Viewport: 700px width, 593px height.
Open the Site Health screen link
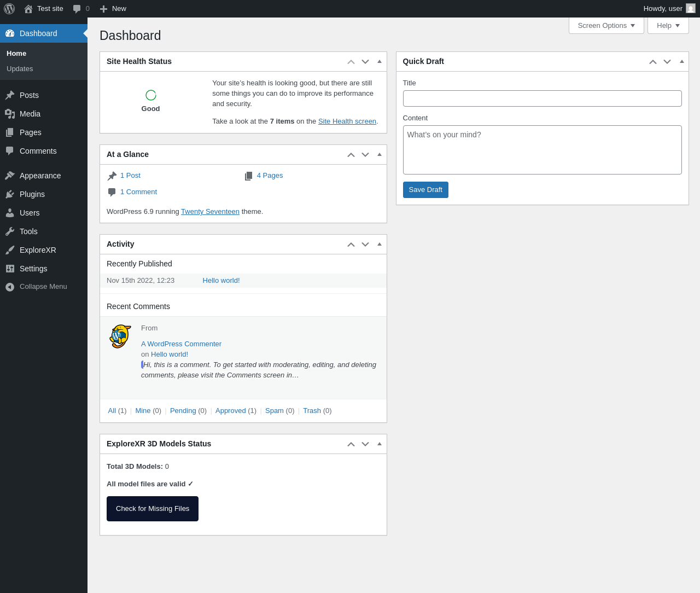coord(347,121)
